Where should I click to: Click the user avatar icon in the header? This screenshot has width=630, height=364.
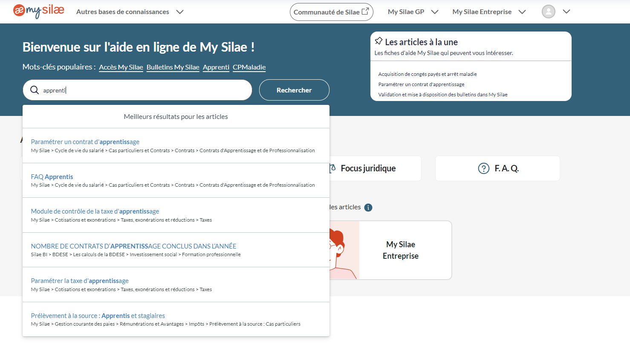[549, 12]
